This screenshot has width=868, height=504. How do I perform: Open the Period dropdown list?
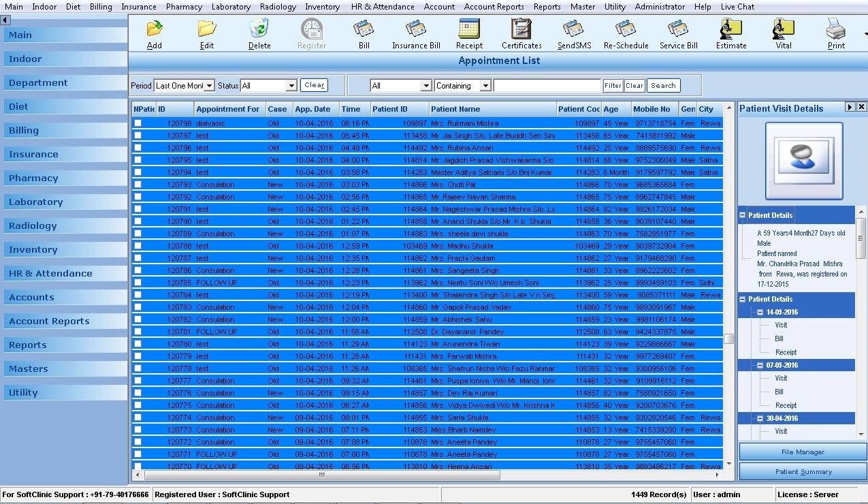(210, 86)
